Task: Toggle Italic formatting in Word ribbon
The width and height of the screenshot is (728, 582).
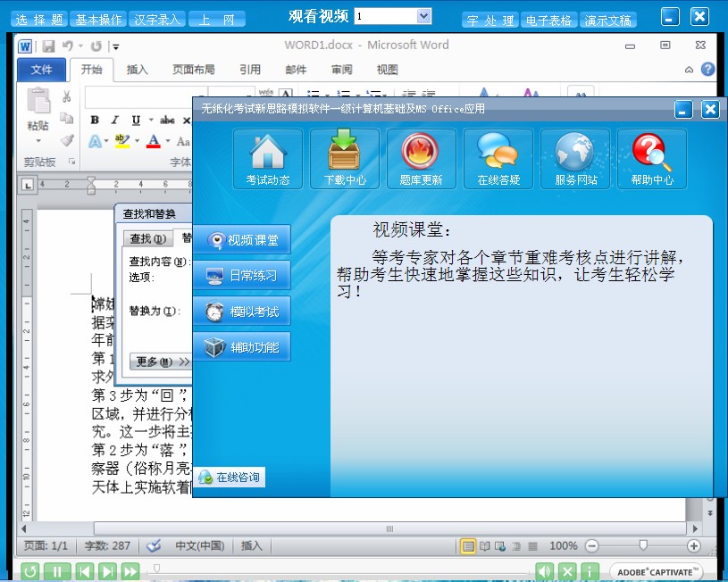Action: [x=114, y=121]
